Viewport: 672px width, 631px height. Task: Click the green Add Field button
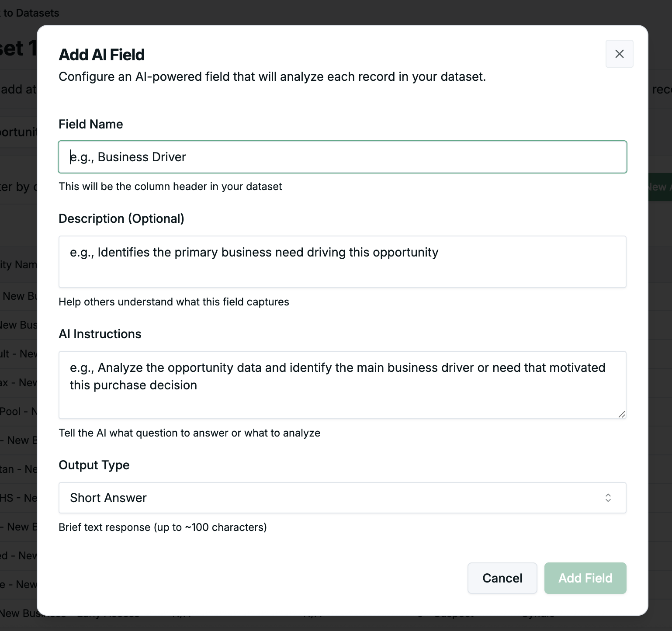point(585,578)
